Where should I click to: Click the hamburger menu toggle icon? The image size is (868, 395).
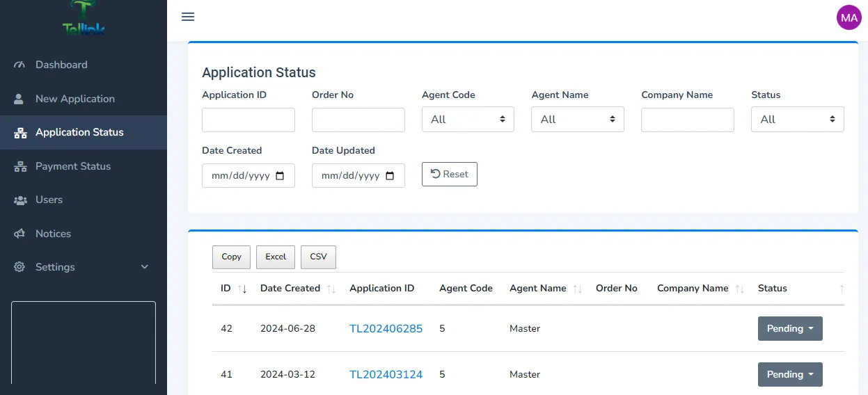pyautogui.click(x=187, y=17)
